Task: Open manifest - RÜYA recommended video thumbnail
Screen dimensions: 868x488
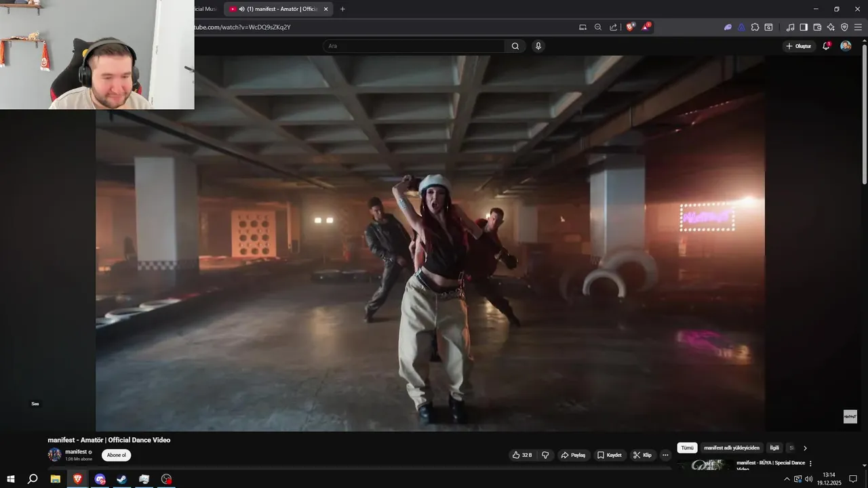Action: pyautogui.click(x=704, y=465)
